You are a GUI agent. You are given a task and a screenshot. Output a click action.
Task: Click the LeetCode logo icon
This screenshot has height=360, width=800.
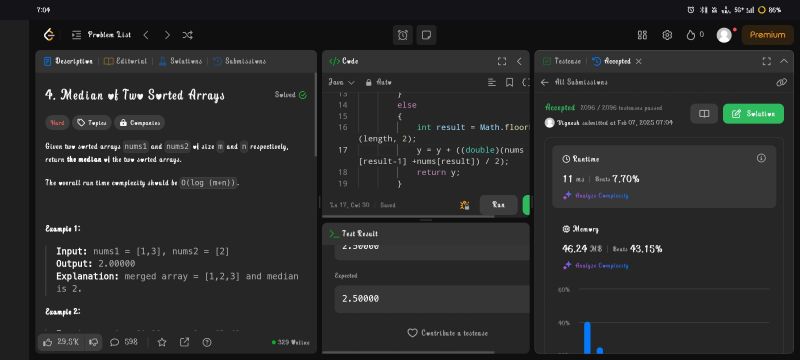click(x=49, y=35)
